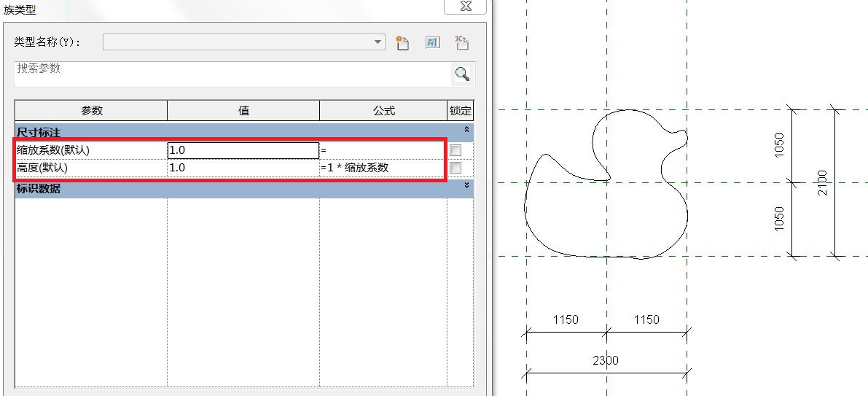Select the 2100 height dimension
The height and width of the screenshot is (396, 868).
[823, 183]
